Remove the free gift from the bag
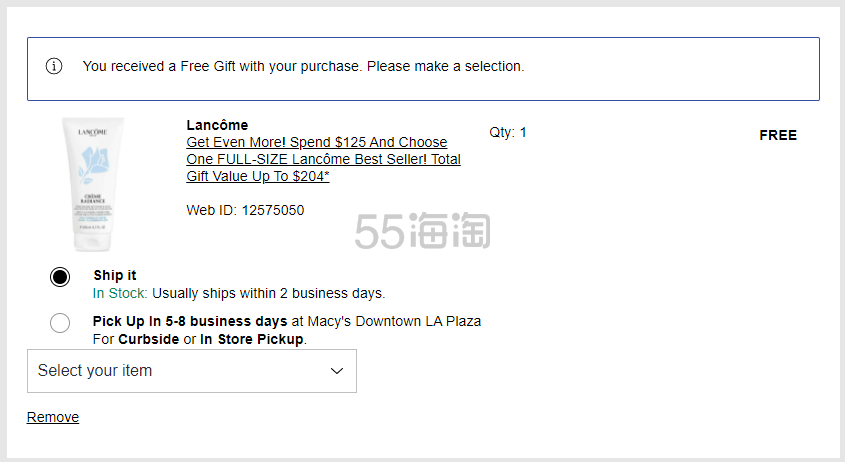 coord(53,417)
